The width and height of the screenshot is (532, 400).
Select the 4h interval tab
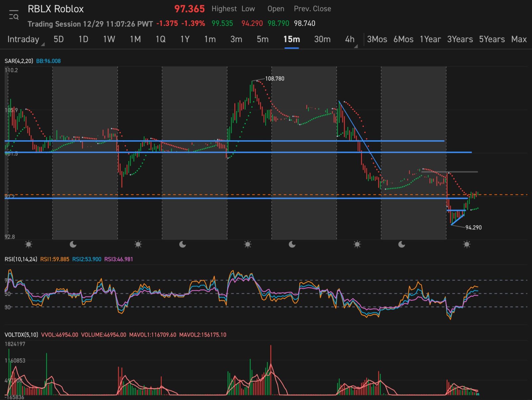pyautogui.click(x=349, y=39)
